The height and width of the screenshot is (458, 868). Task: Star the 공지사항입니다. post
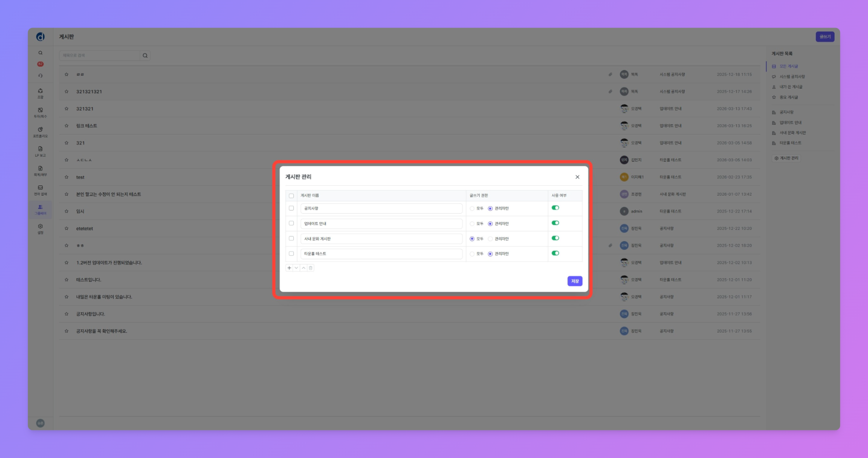coord(66,313)
